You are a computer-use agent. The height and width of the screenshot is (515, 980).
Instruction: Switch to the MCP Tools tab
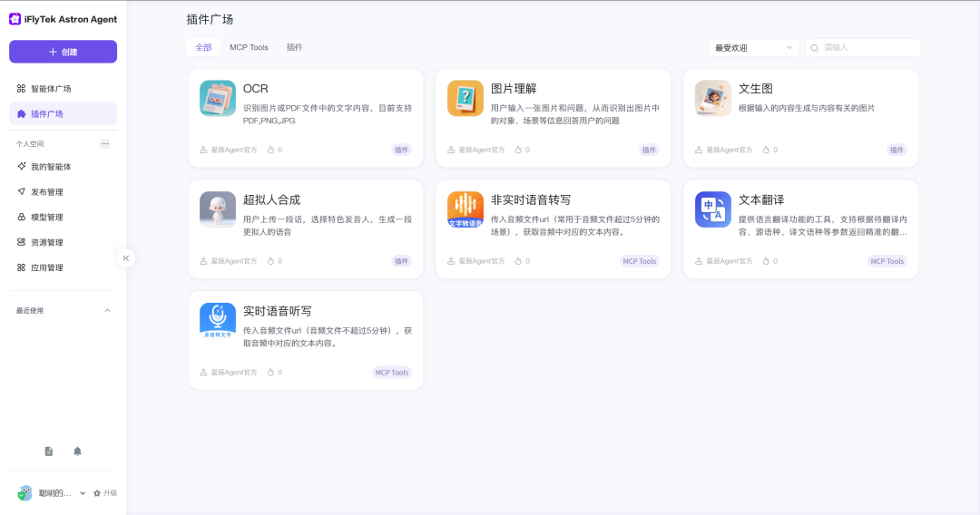point(249,47)
